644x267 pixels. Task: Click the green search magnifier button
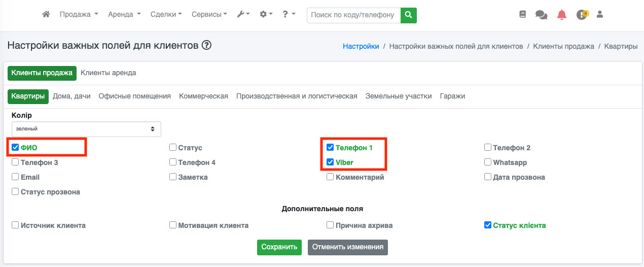(408, 15)
